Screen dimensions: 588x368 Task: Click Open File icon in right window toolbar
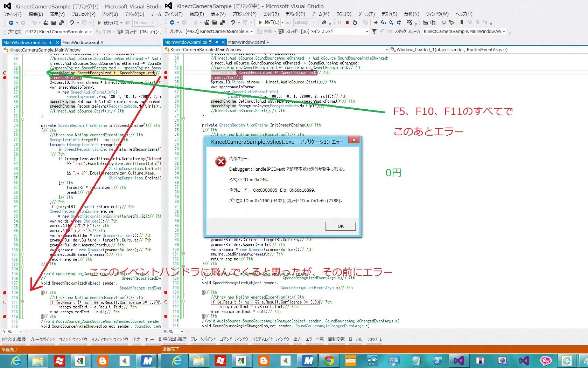[207, 23]
